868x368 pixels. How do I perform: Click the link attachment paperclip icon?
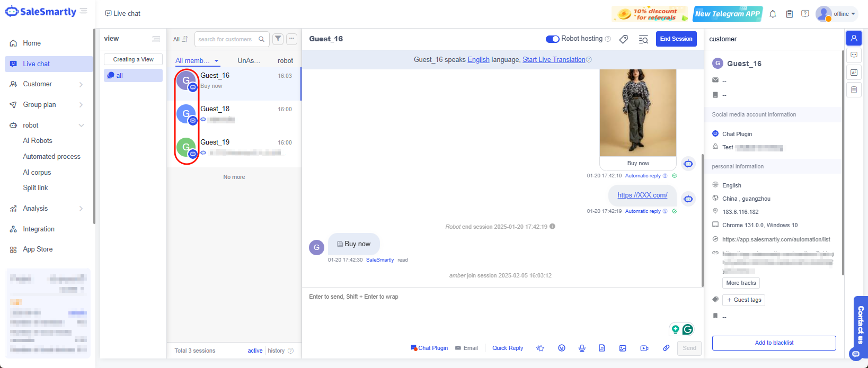coord(666,348)
